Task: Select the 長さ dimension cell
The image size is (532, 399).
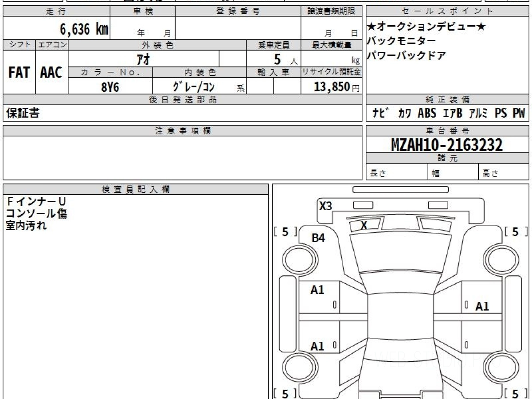Action: pos(397,172)
